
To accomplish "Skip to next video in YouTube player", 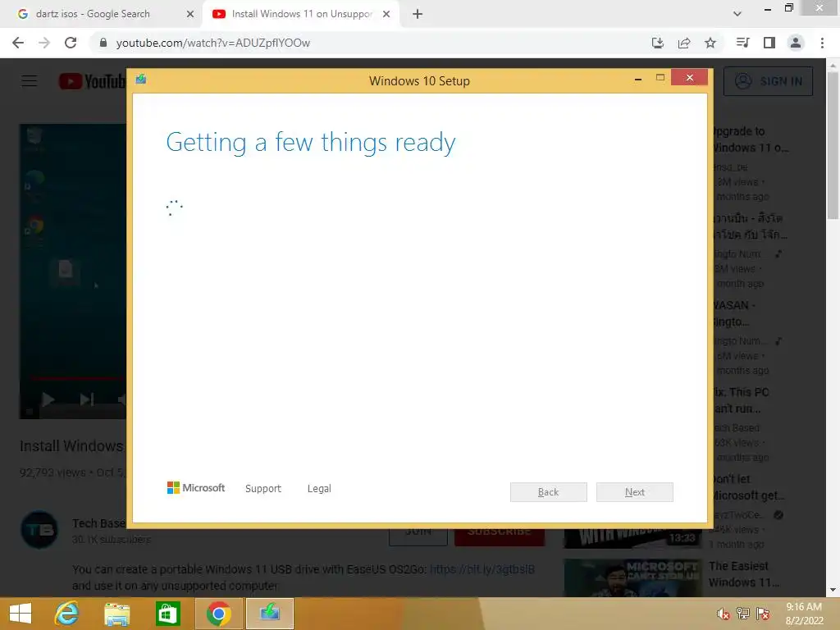I will 87,399.
